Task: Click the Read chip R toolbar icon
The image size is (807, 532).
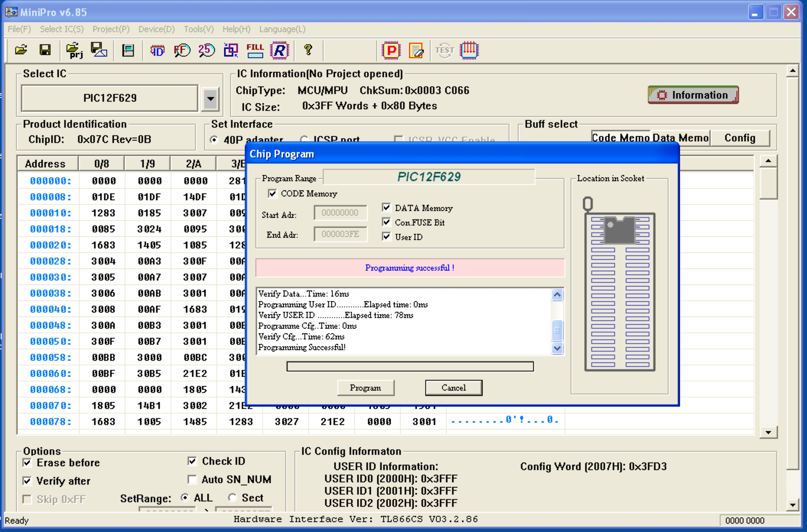Action: coord(280,50)
